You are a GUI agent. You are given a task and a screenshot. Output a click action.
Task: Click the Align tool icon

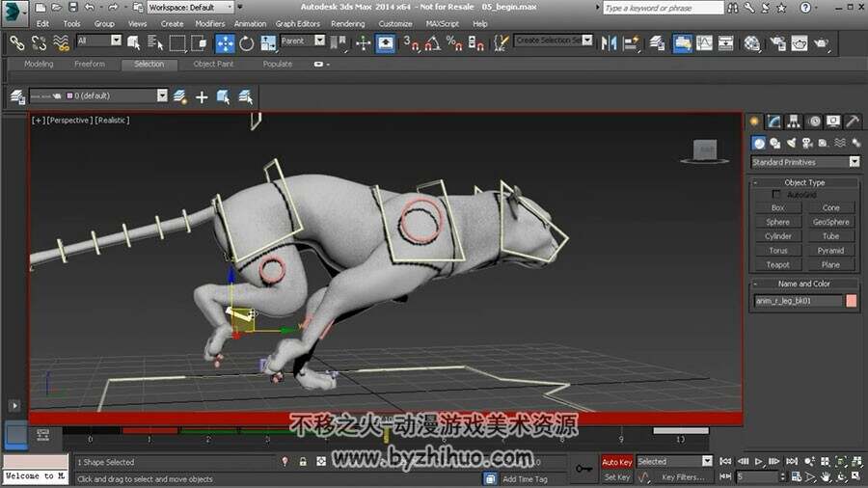(x=631, y=42)
